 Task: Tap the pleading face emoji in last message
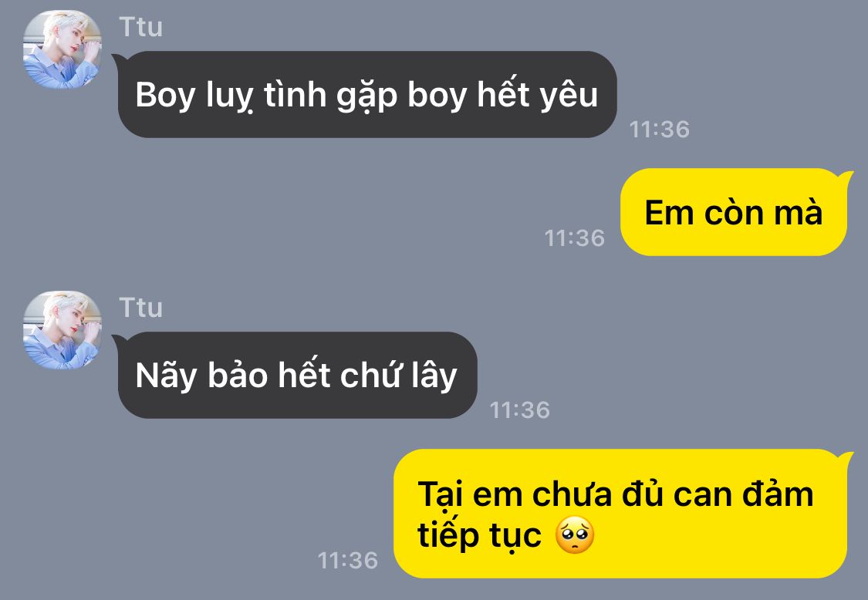coord(575,535)
